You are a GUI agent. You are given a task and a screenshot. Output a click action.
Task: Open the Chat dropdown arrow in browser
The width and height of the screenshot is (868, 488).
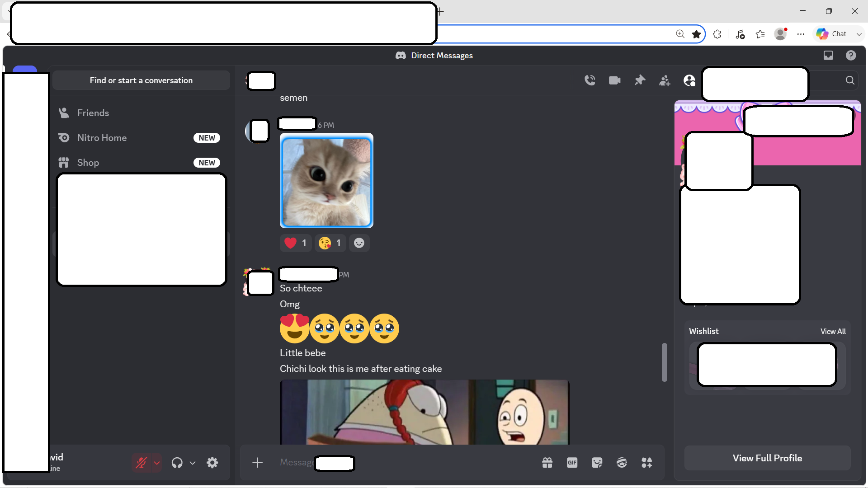click(859, 34)
